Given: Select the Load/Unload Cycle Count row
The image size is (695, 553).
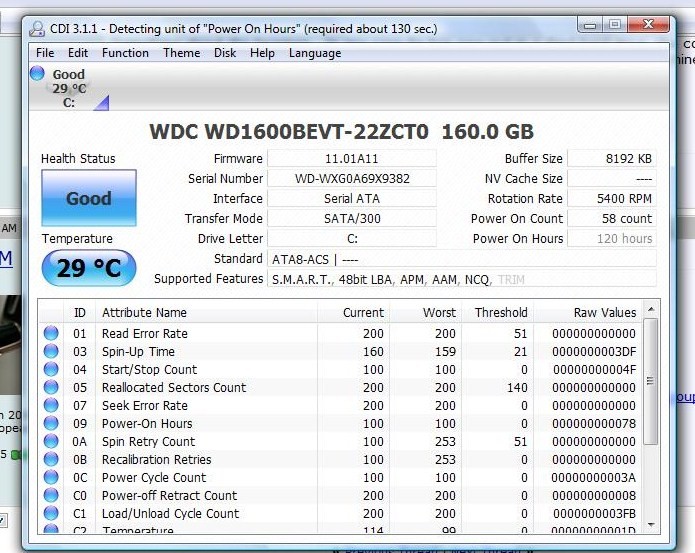Looking at the screenshot, I should tap(340, 514).
